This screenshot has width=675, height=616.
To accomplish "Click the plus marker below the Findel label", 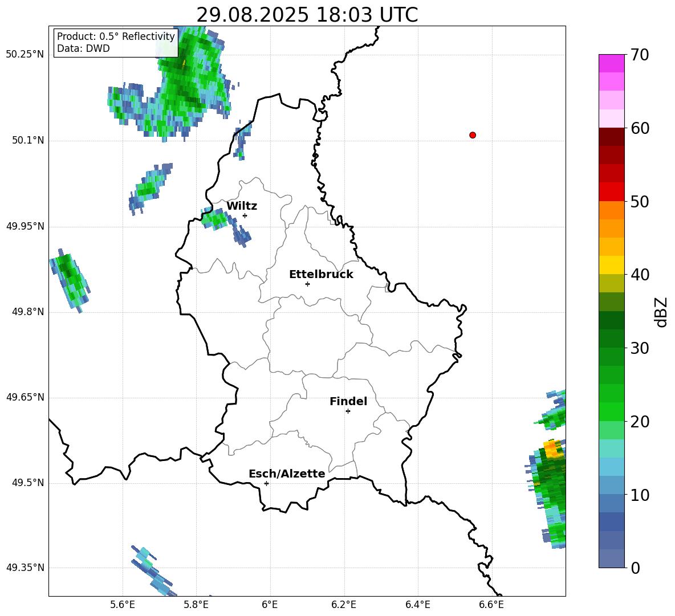I will click(x=348, y=411).
